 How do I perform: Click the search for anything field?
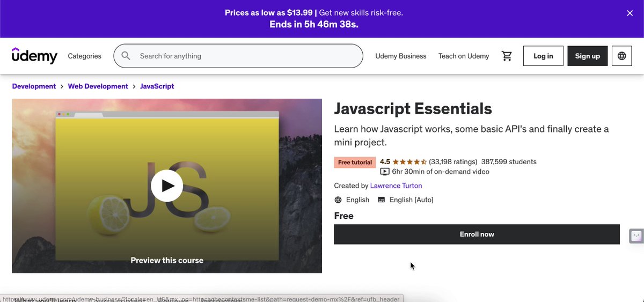tap(238, 56)
